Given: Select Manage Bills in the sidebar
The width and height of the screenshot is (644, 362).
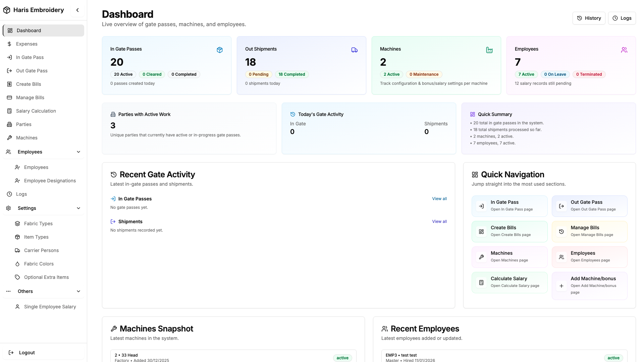Looking at the screenshot, I should (43, 98).
